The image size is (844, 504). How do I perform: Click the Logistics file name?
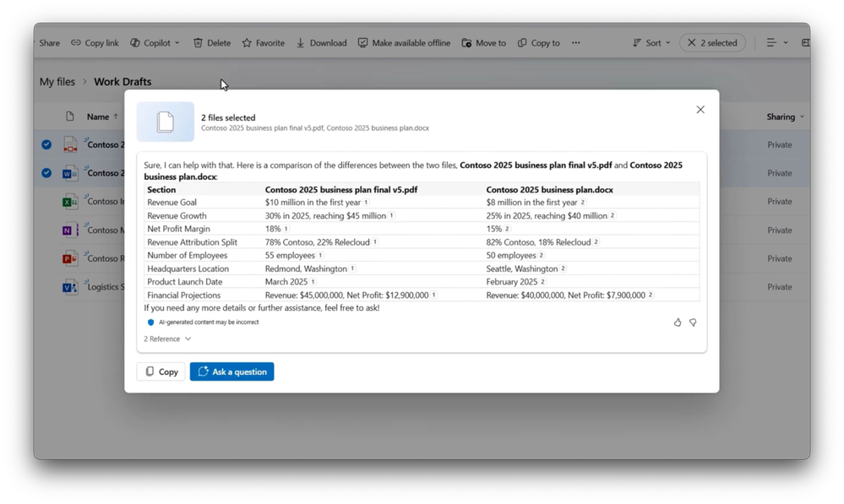106,287
